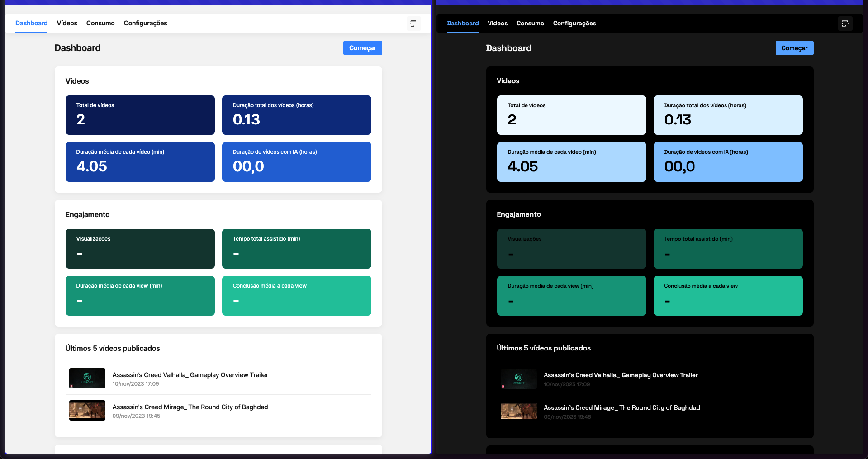Click the 'Duração média de cada vídeo' card in dark mode
Image resolution: width=868 pixels, height=459 pixels.
[571, 162]
